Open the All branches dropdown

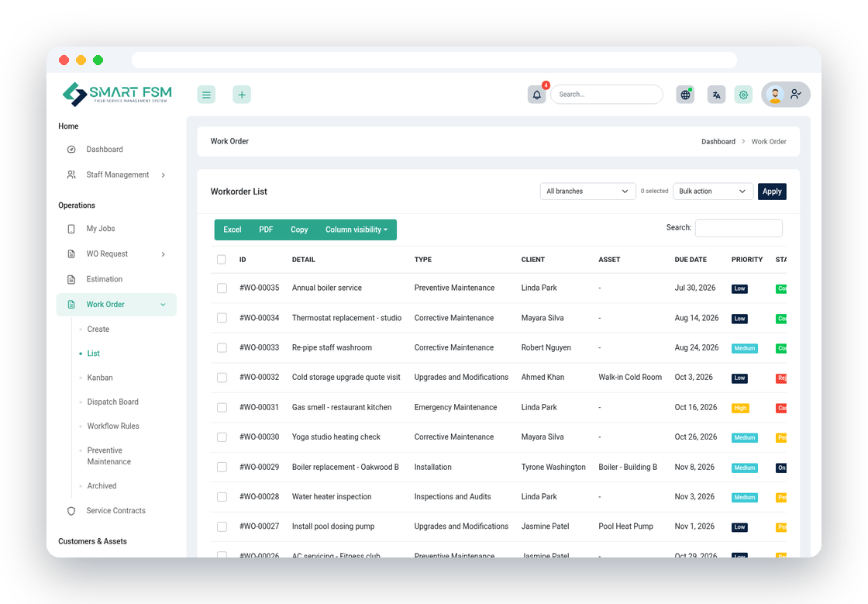pos(588,192)
